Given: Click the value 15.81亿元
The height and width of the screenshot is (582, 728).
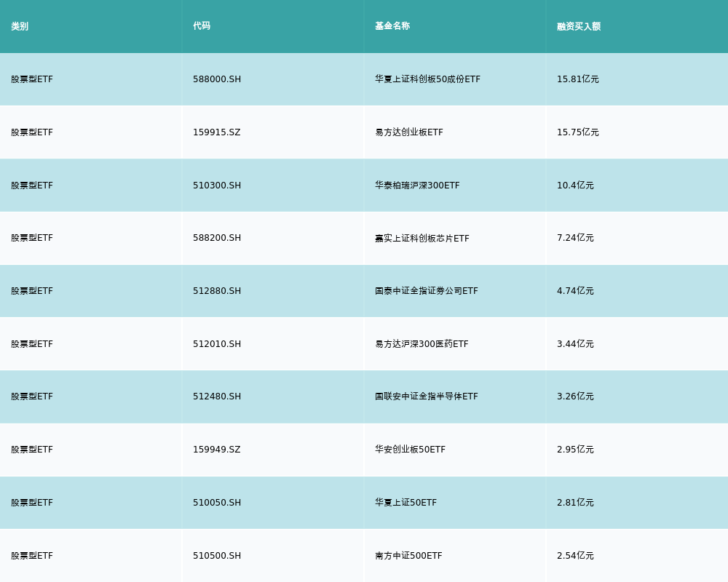Looking at the screenshot, I should click(577, 79).
